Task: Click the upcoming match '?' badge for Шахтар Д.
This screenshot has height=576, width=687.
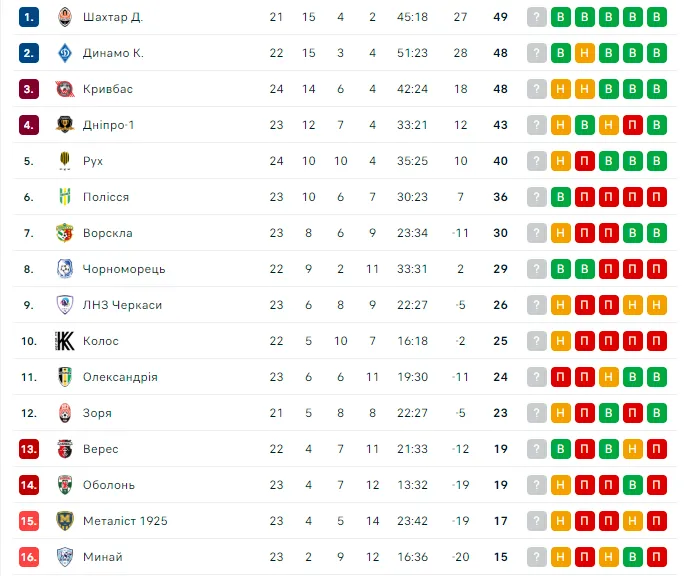Action: tap(537, 17)
